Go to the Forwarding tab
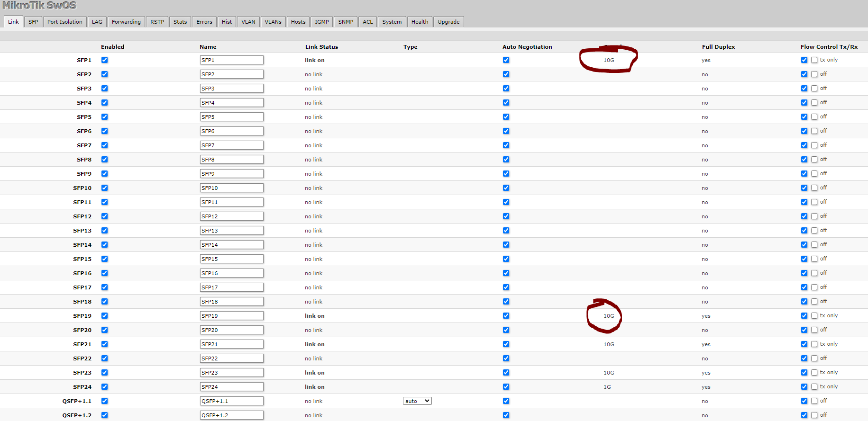The width and height of the screenshot is (868, 421). (x=127, y=22)
